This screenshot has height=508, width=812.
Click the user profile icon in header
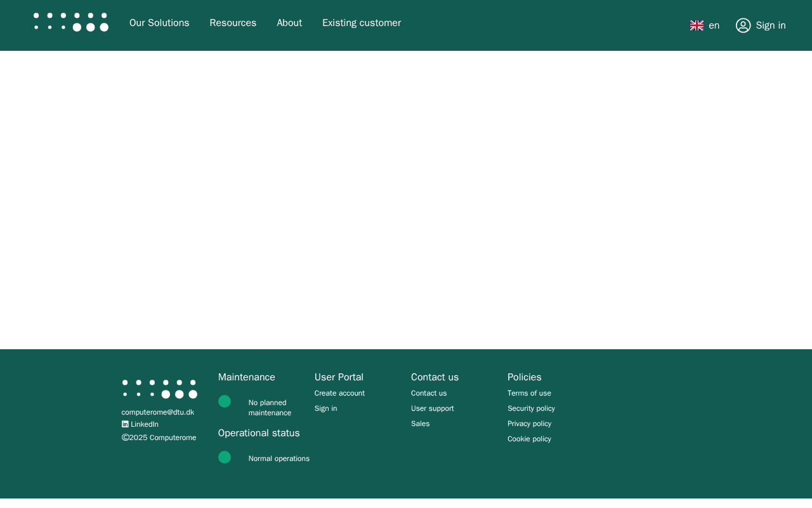coord(743,25)
